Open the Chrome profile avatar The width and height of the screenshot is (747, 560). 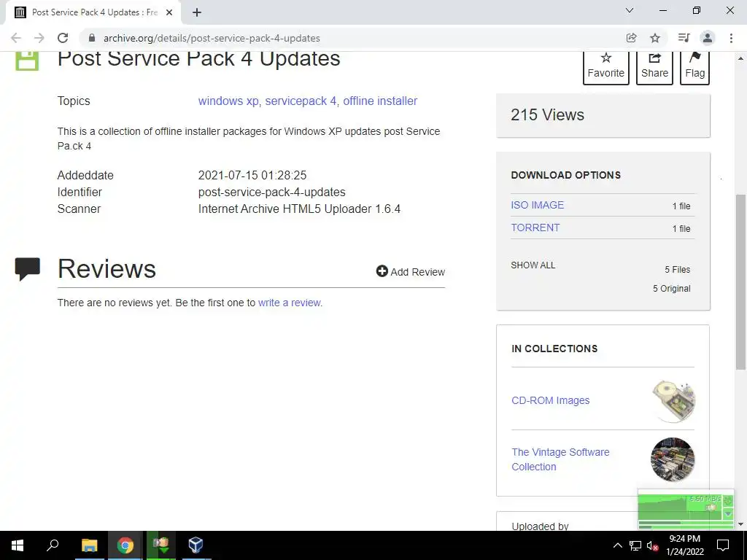coord(708,38)
